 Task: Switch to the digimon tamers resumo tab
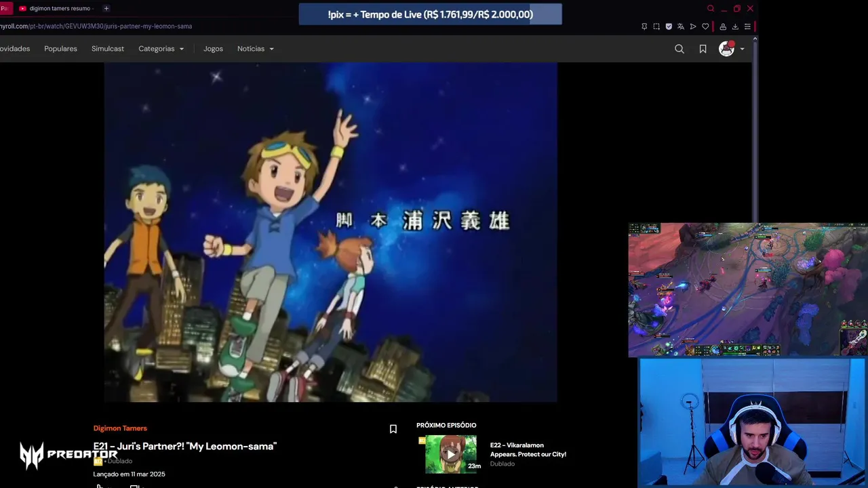56,8
